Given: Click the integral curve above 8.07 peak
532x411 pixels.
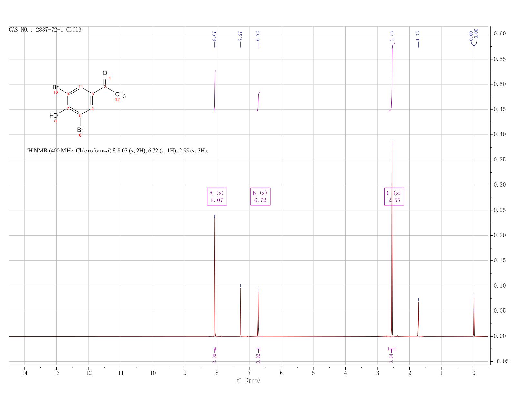Looking at the screenshot, I should [x=215, y=91].
